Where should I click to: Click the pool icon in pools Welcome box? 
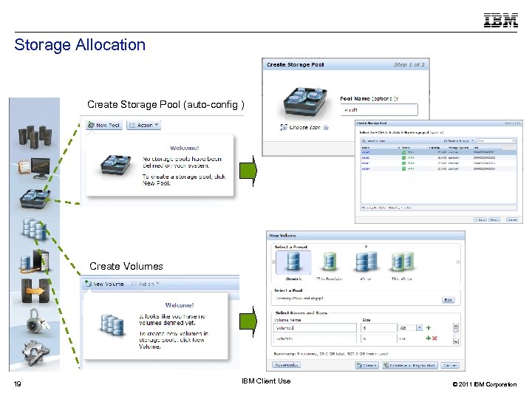point(116,166)
